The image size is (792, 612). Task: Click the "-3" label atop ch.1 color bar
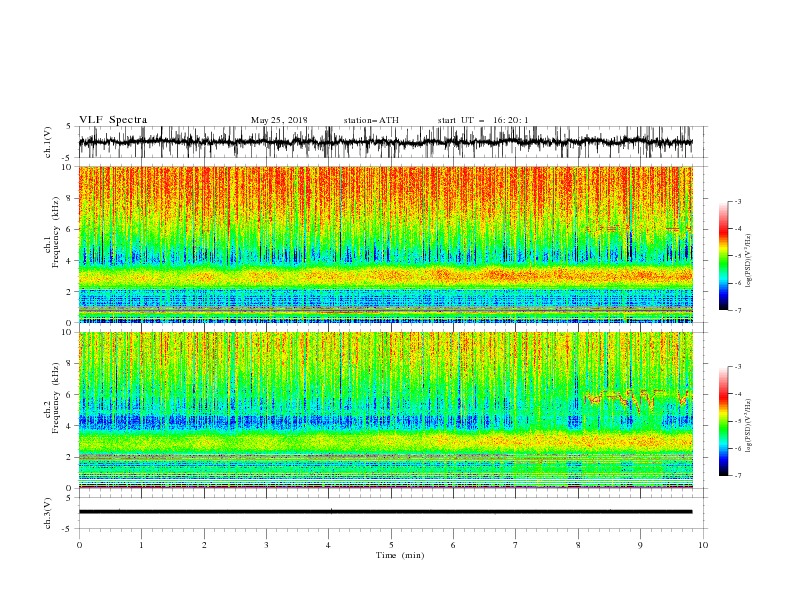[738, 201]
